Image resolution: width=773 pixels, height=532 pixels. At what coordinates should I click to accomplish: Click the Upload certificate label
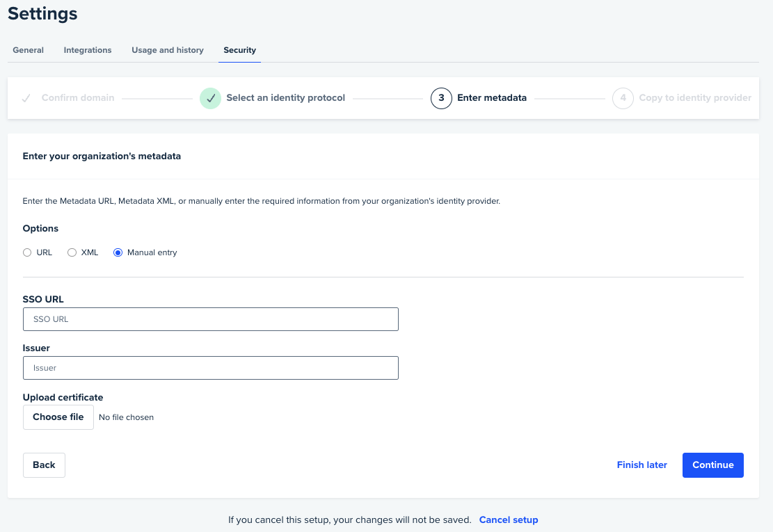point(63,398)
